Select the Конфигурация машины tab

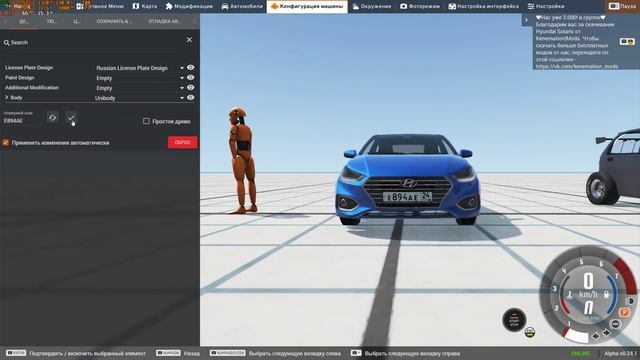point(307,6)
